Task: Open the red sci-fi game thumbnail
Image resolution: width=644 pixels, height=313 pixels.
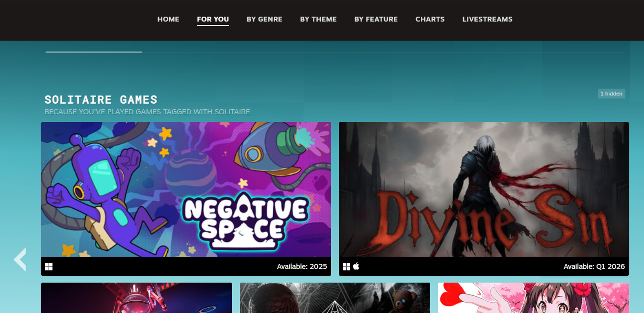Action: point(136,298)
